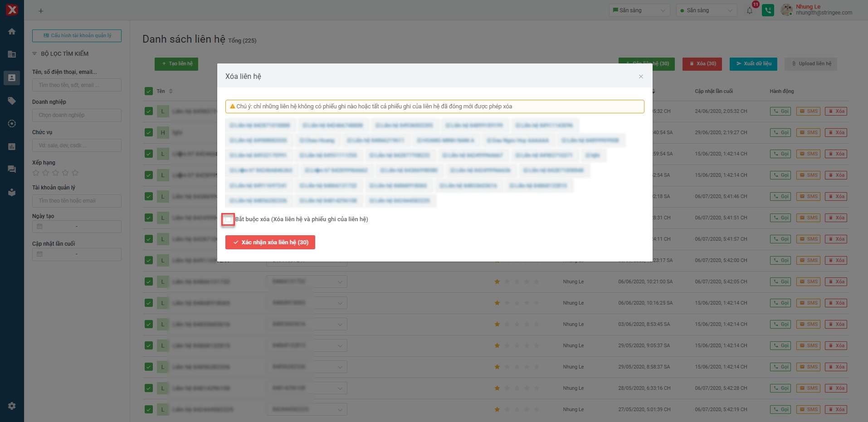The height and width of the screenshot is (422, 868).
Task: Open the chat messages sidebar icon
Action: 12,170
